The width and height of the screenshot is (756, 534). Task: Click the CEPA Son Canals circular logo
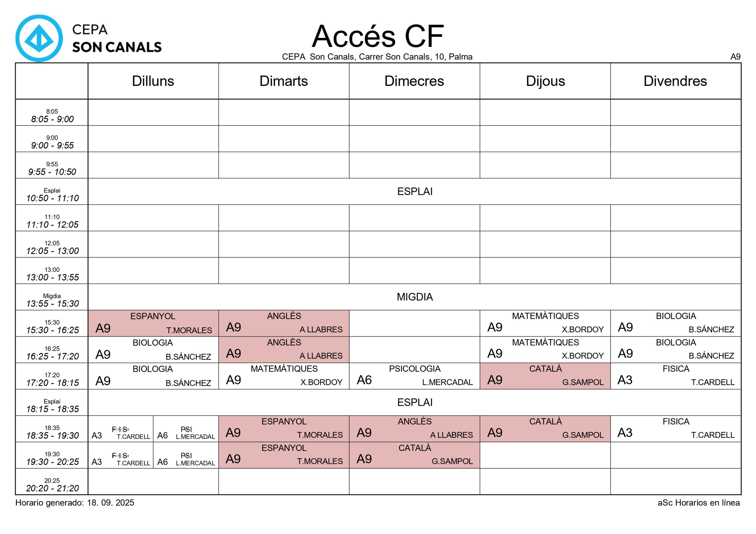(39, 38)
